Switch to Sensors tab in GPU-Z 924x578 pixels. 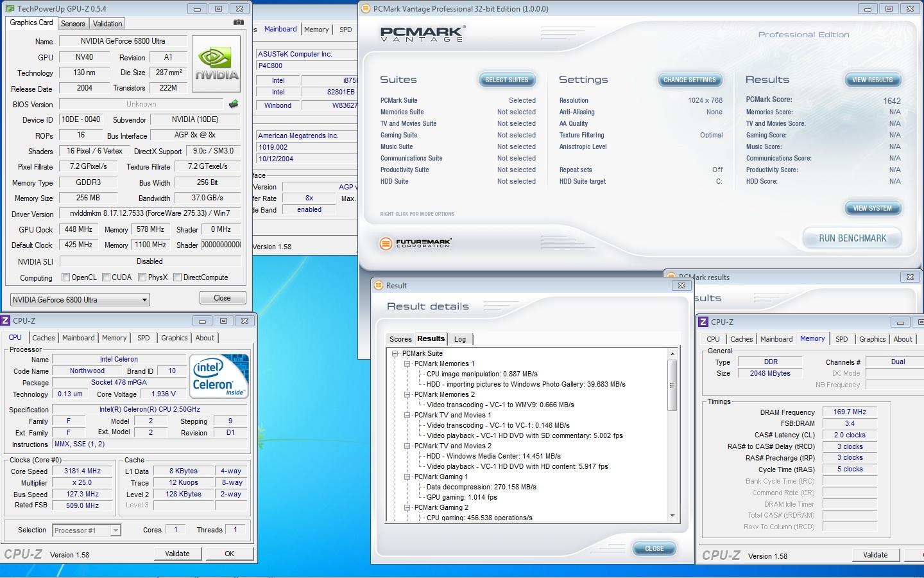pos(73,24)
